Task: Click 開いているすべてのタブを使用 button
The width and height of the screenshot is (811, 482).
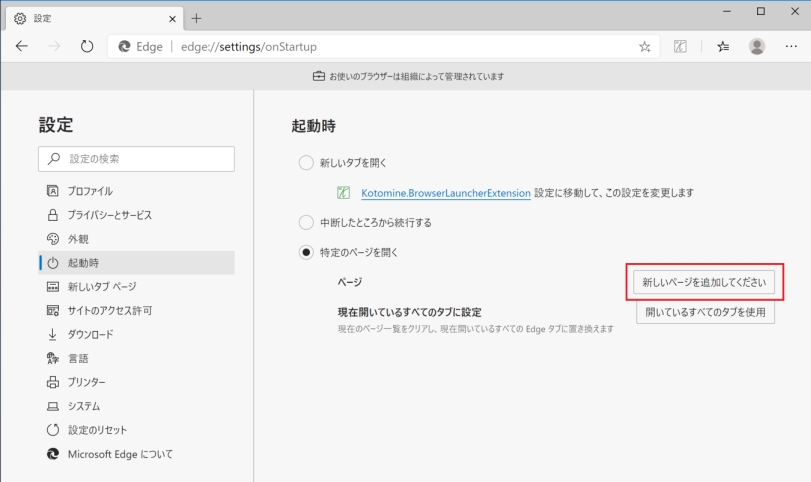Action: click(x=705, y=313)
